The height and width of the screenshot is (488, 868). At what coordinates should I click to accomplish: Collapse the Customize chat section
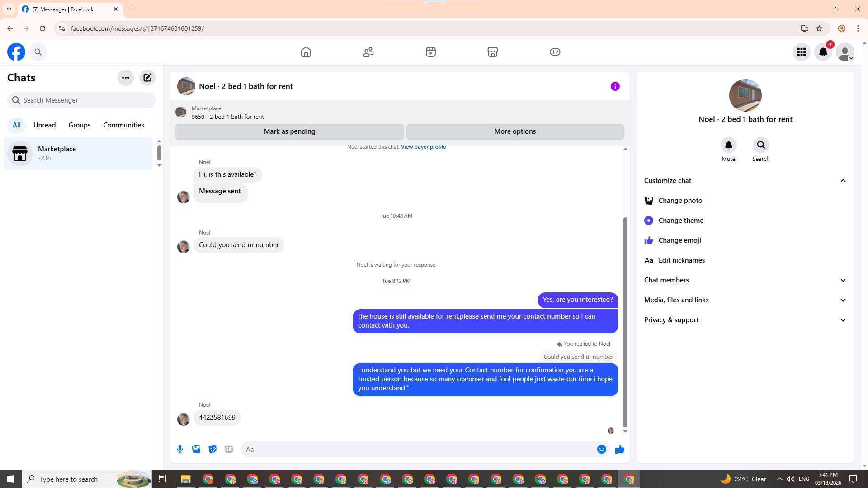click(x=843, y=181)
